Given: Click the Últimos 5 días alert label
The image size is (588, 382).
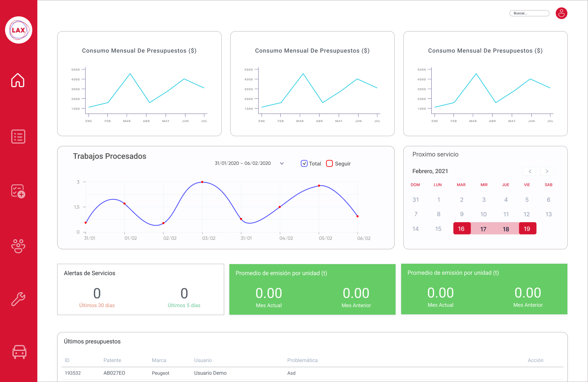Looking at the screenshot, I should point(184,305).
